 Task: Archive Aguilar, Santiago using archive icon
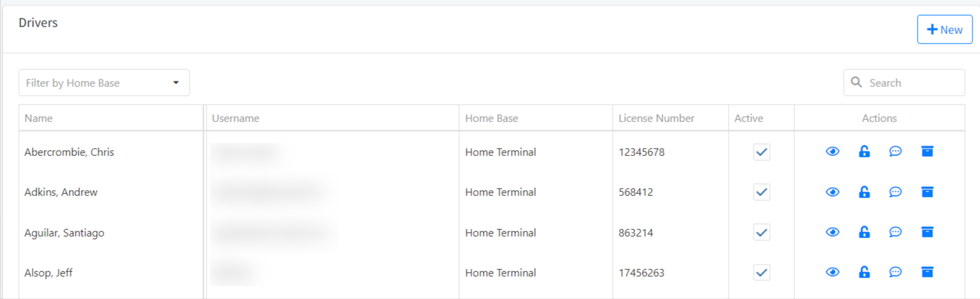927,233
